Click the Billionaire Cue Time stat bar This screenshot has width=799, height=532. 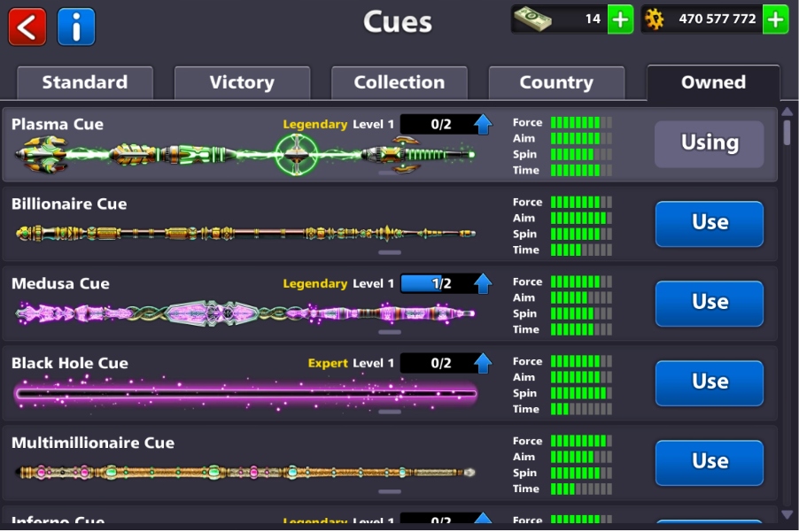tap(581, 250)
